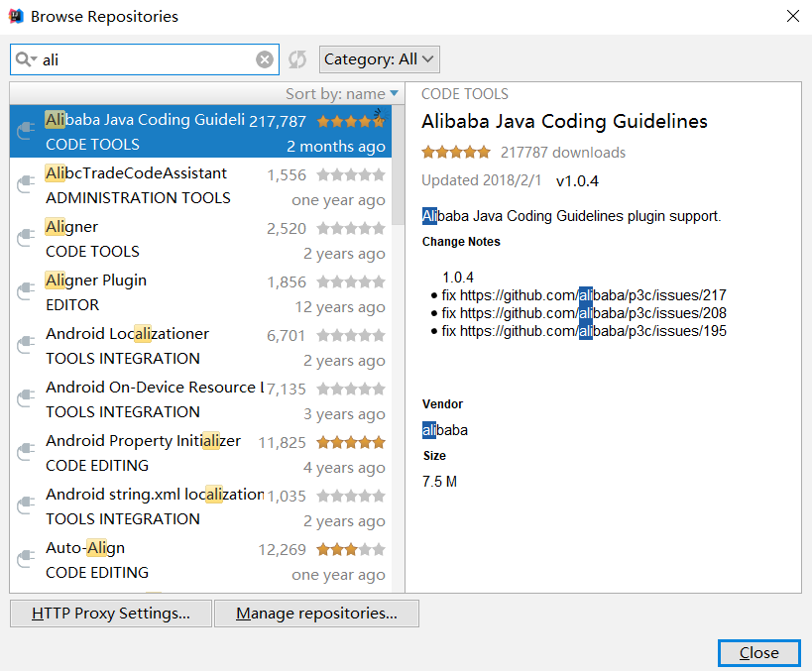Click the 'HTTP Proxy Settings...' button
Image resolution: width=812 pixels, height=671 pixels.
111,614
